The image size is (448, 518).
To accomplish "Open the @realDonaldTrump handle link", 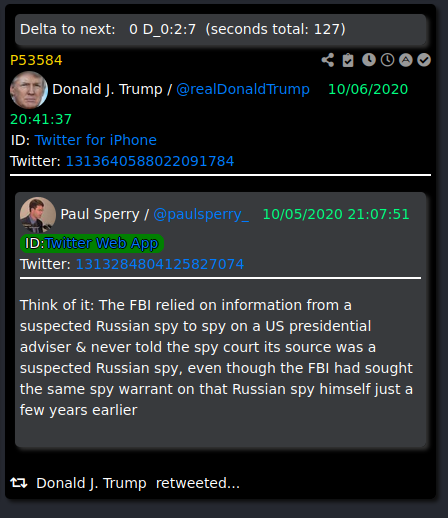I will (243, 89).
